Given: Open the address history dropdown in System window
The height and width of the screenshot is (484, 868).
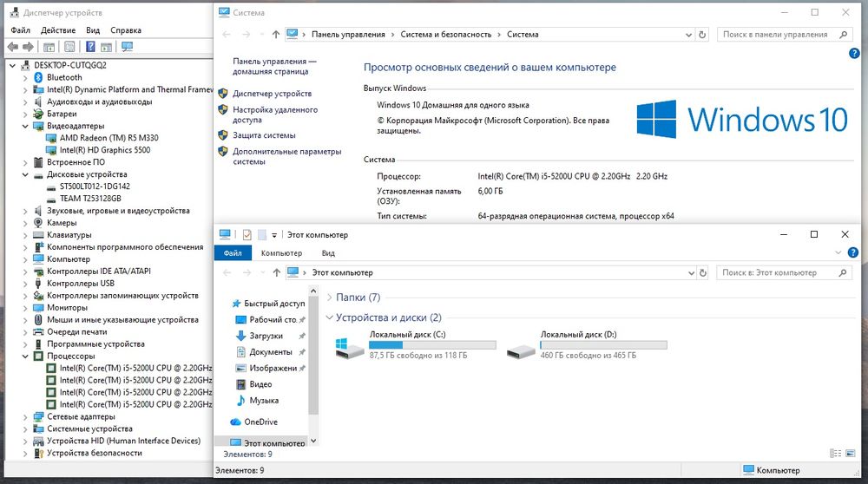Looking at the screenshot, I should [688, 35].
